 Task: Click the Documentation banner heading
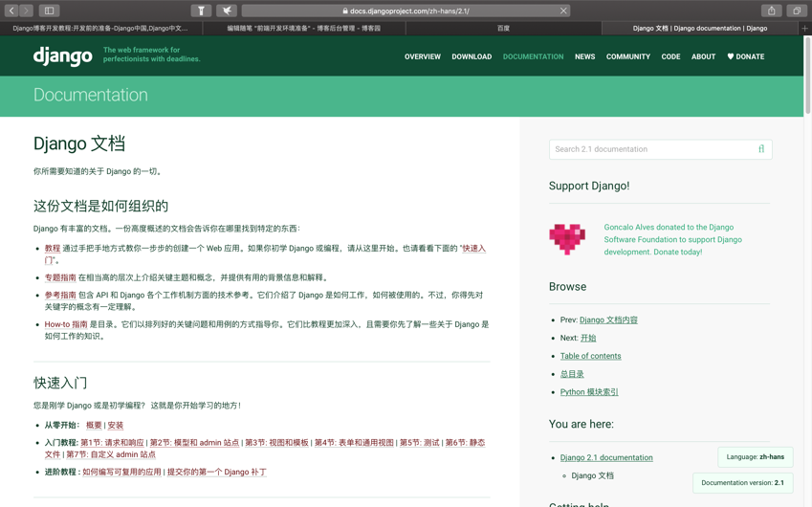[x=91, y=95]
